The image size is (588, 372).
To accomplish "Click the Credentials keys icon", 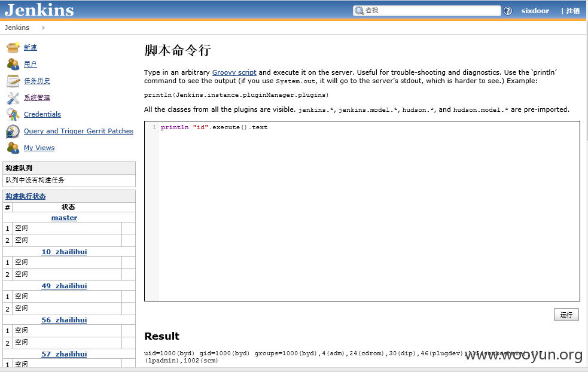I will pyautogui.click(x=13, y=114).
